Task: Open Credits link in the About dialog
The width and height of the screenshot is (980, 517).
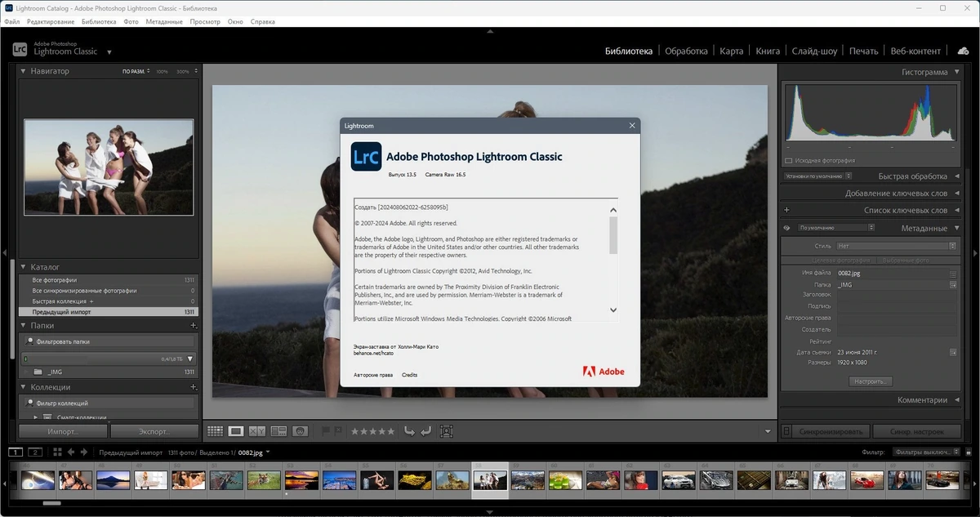Action: pyautogui.click(x=409, y=375)
